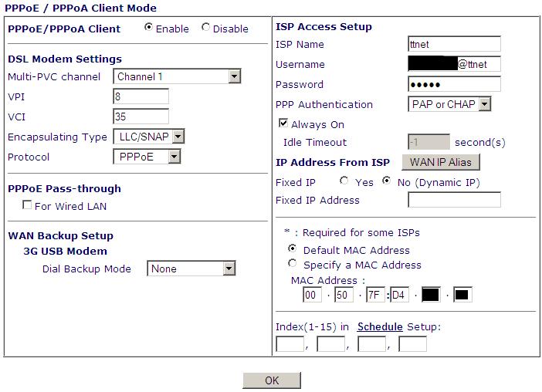
Task: Click the Username input field
Action: pos(454,64)
